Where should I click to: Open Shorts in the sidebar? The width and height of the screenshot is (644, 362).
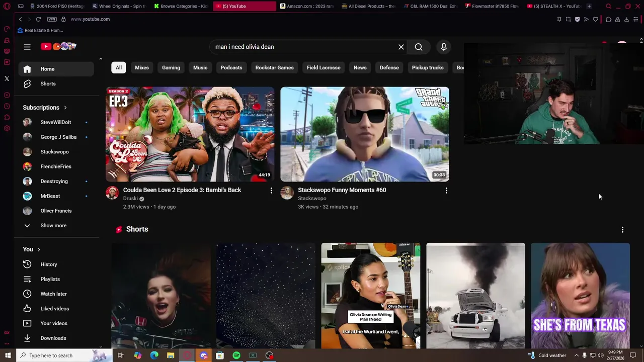click(x=56, y=83)
